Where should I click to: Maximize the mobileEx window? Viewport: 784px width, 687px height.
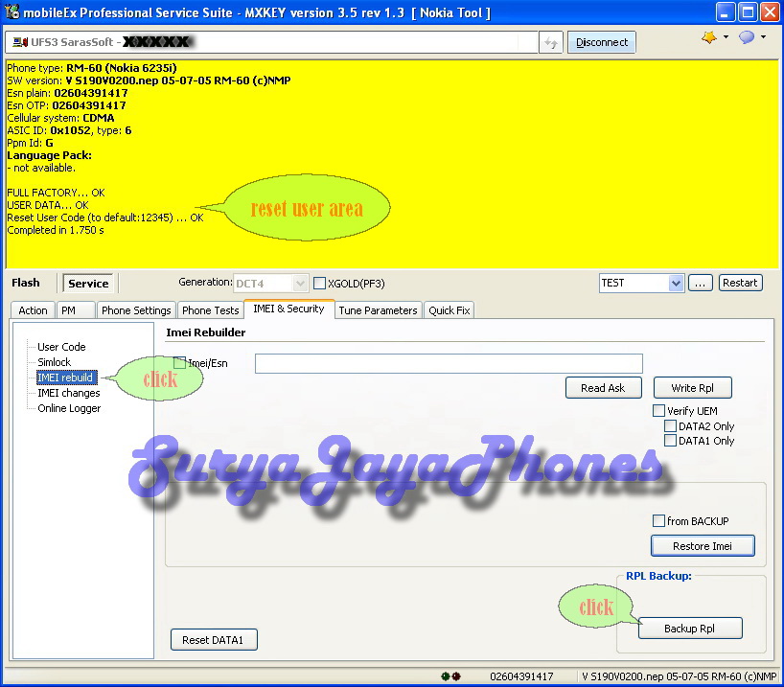coord(748,12)
